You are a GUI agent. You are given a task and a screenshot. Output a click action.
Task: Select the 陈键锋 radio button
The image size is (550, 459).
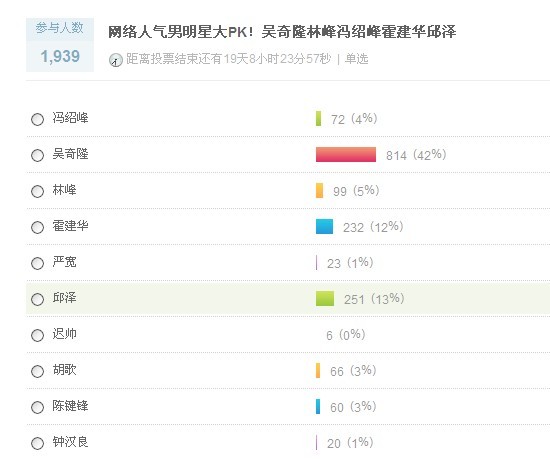37,407
